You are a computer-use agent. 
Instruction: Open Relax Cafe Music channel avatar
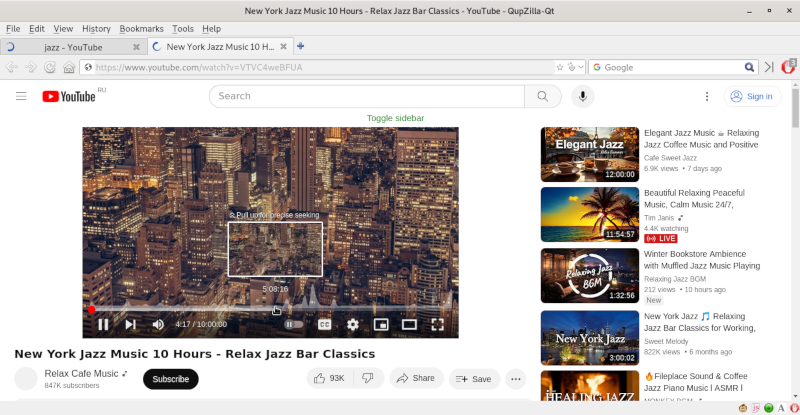pyautogui.click(x=26, y=379)
